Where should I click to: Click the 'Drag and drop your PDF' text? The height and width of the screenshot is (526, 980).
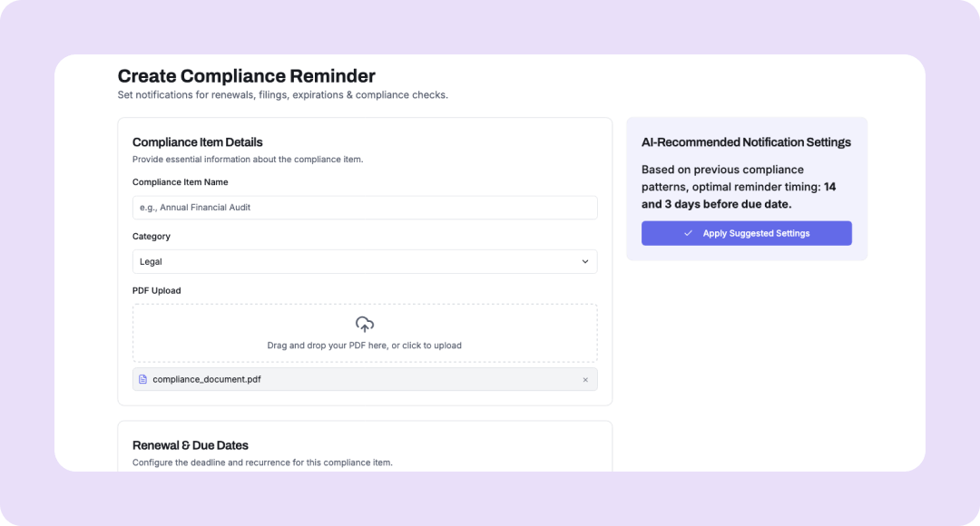coord(365,346)
